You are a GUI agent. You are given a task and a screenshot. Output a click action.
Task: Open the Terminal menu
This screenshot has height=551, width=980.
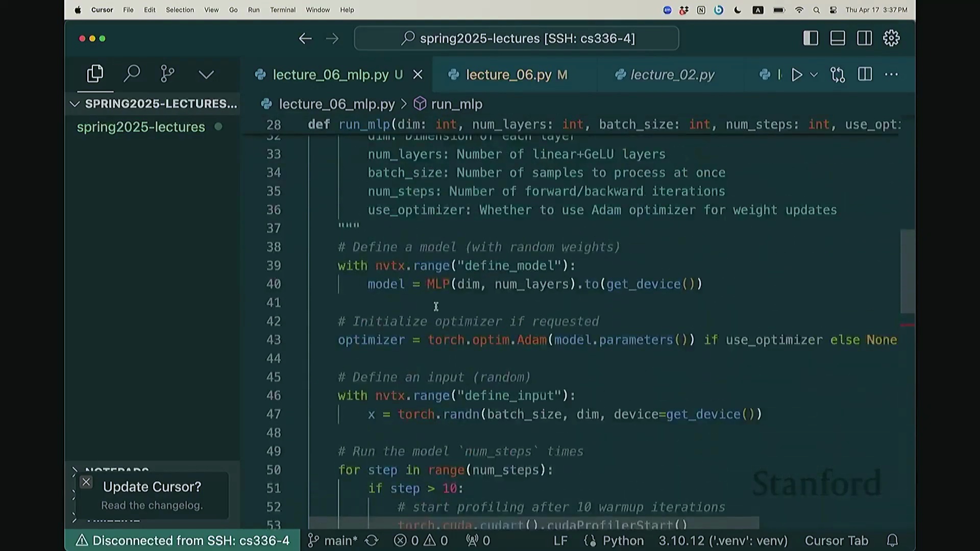tap(282, 10)
